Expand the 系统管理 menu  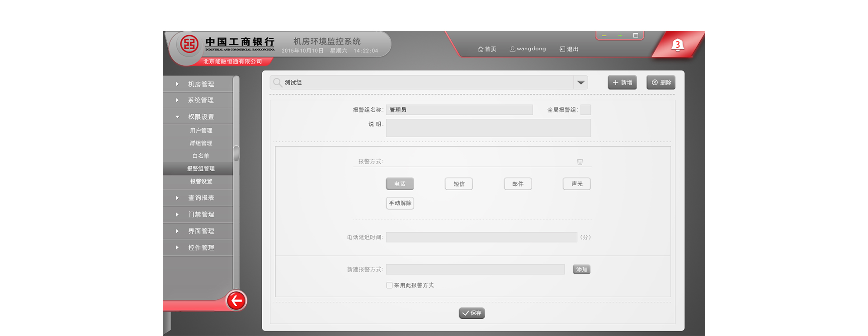tap(198, 100)
